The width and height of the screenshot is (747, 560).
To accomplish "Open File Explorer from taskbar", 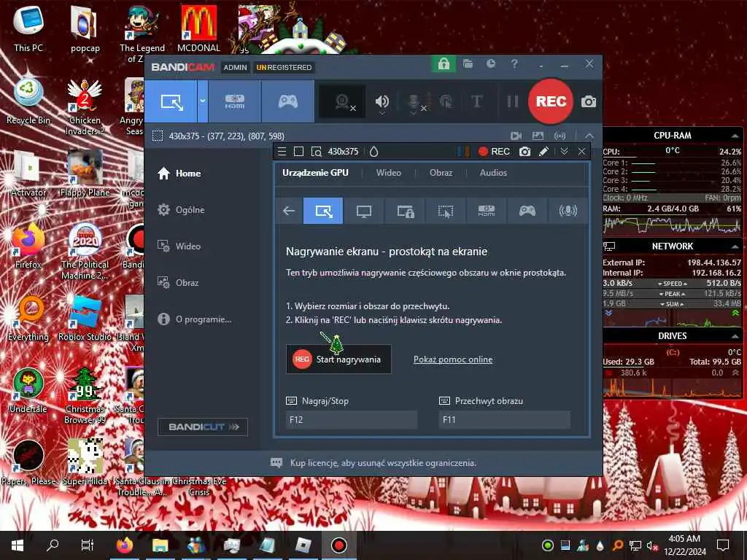I will click(x=160, y=545).
